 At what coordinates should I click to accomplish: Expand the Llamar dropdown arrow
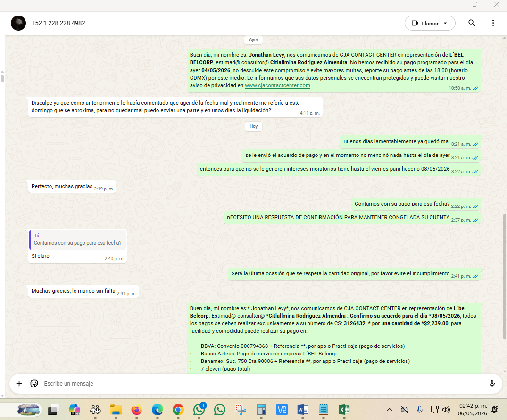coord(445,23)
